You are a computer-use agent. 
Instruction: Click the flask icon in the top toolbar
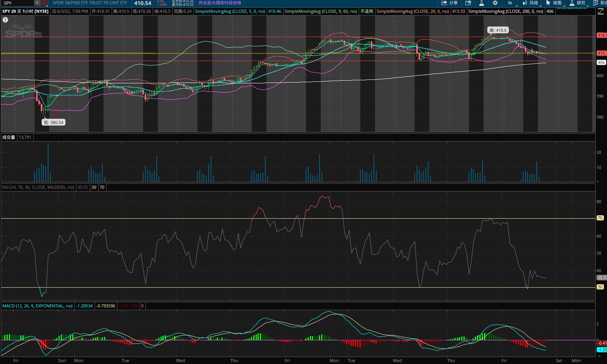(x=481, y=3)
